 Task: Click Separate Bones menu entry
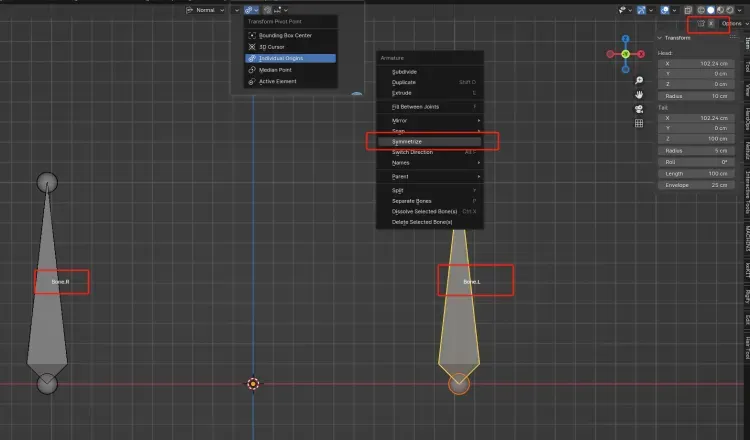coord(430,201)
